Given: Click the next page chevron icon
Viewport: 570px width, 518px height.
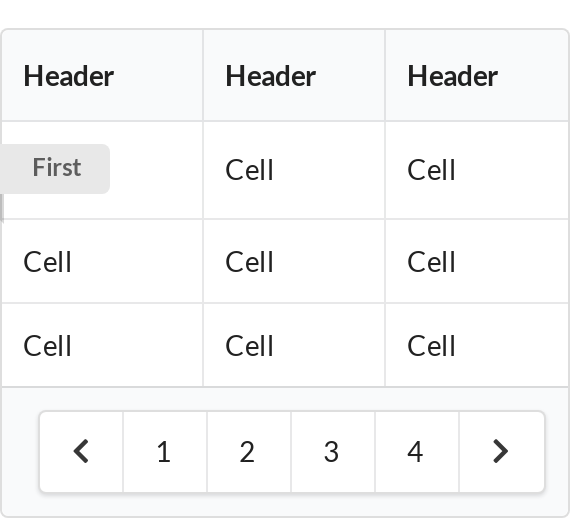Looking at the screenshot, I should (501, 451).
